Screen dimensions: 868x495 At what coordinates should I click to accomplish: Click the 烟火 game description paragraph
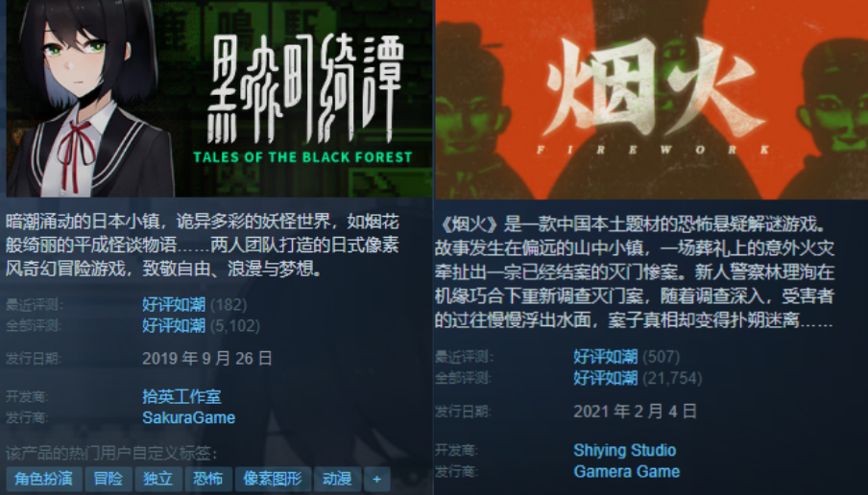click(x=635, y=272)
